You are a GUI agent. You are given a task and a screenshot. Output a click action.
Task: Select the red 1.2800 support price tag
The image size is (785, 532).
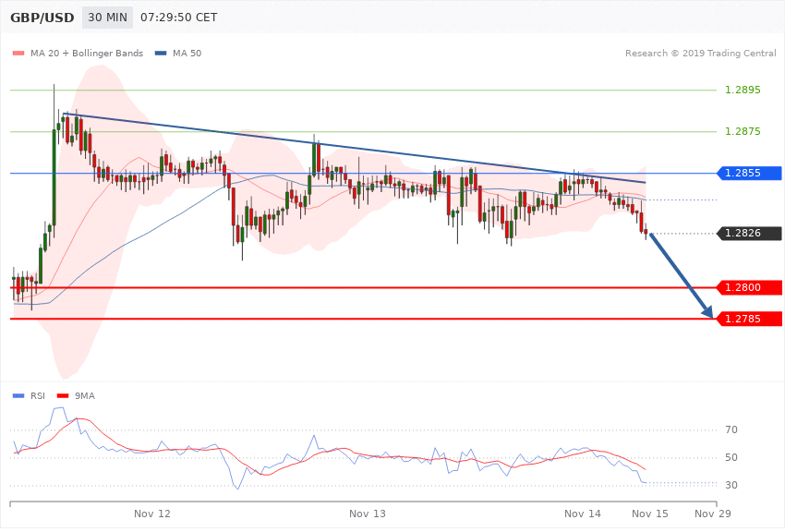(749, 288)
